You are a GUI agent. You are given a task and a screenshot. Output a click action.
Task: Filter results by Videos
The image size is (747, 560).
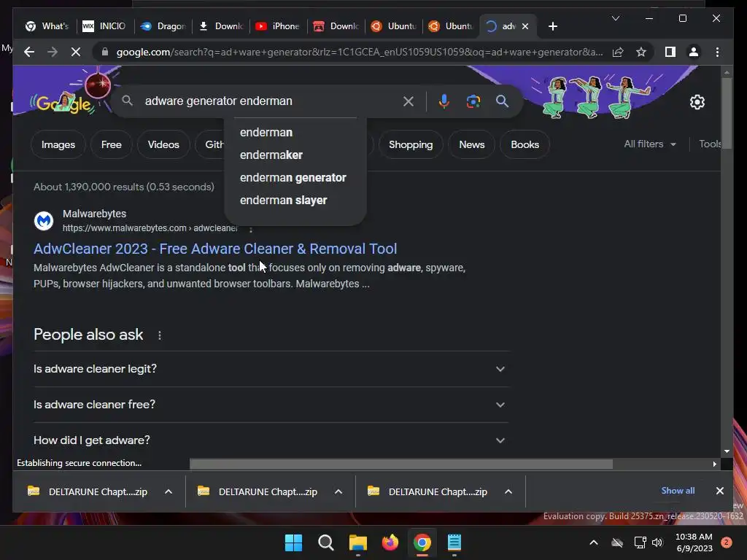click(163, 145)
